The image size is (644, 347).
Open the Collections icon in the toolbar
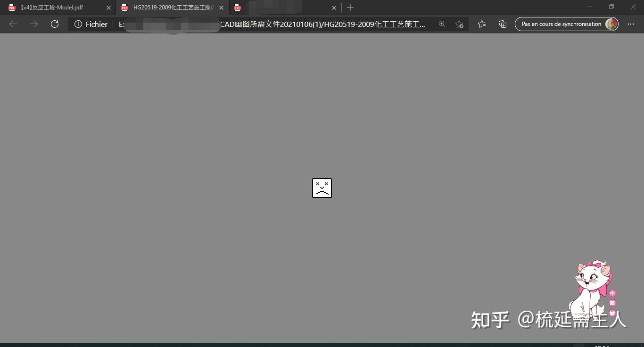[x=503, y=24]
